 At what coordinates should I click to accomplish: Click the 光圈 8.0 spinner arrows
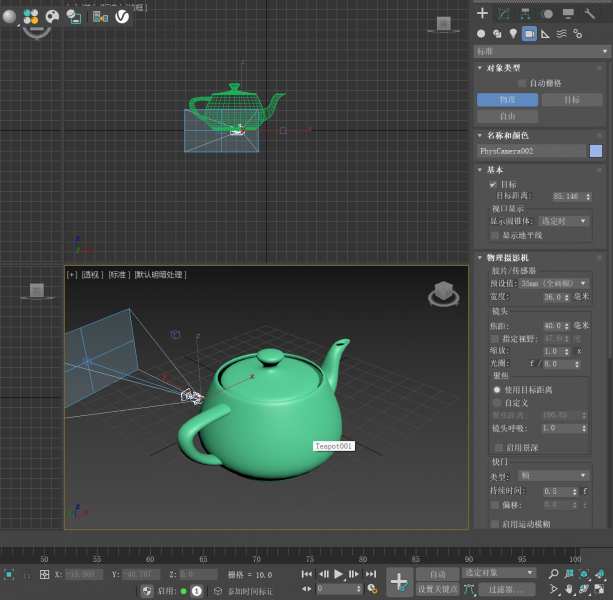[x=577, y=364]
